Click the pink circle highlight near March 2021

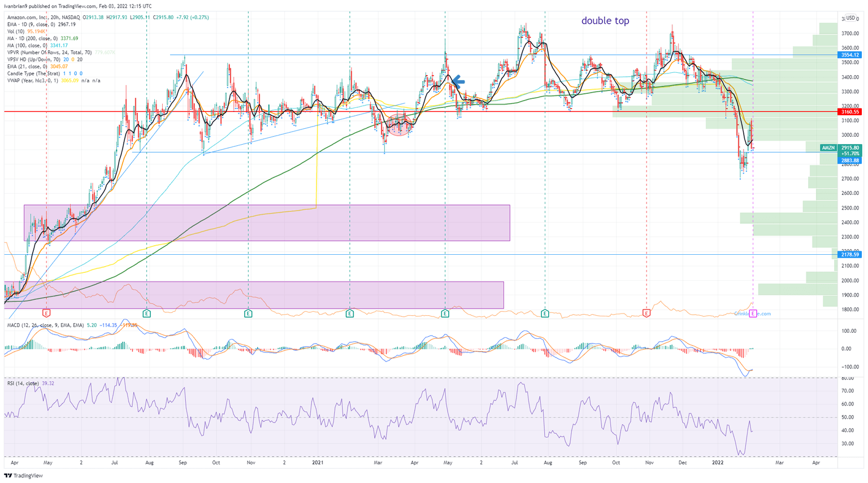400,125
